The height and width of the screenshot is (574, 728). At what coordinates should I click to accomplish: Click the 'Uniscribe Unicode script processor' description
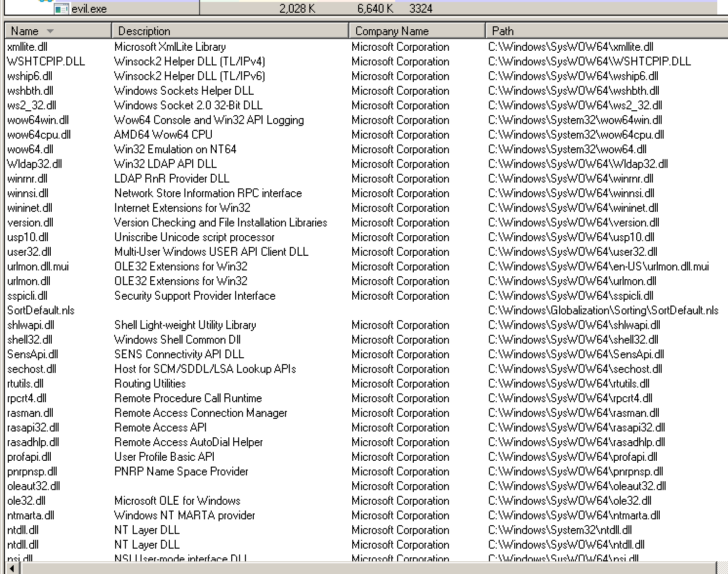(194, 237)
